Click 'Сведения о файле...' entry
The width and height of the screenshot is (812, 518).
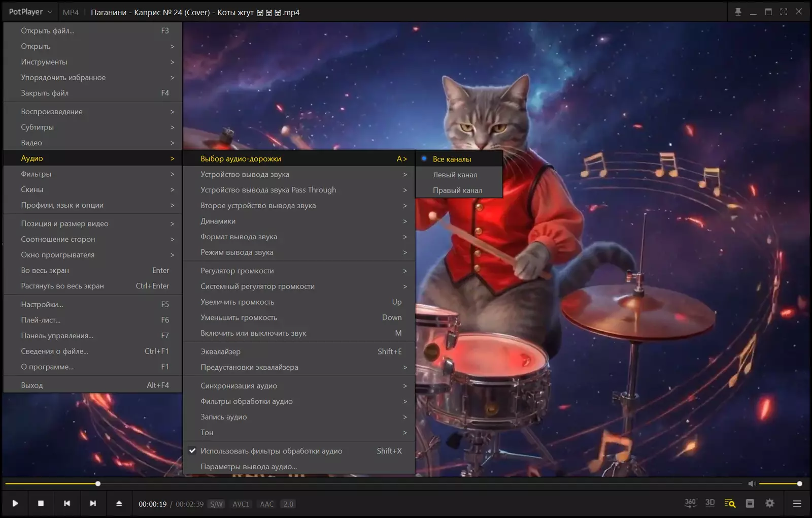click(x=93, y=351)
